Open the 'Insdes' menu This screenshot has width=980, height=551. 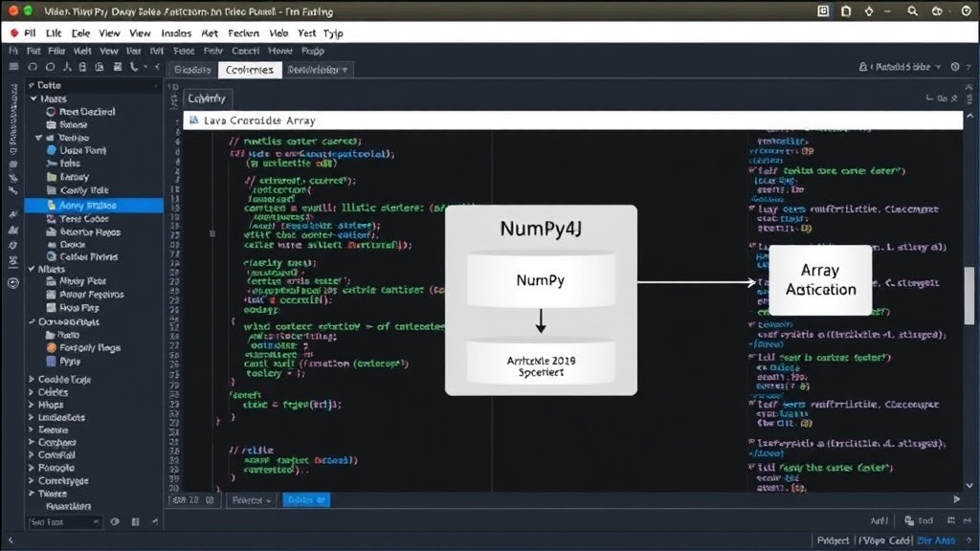click(176, 33)
